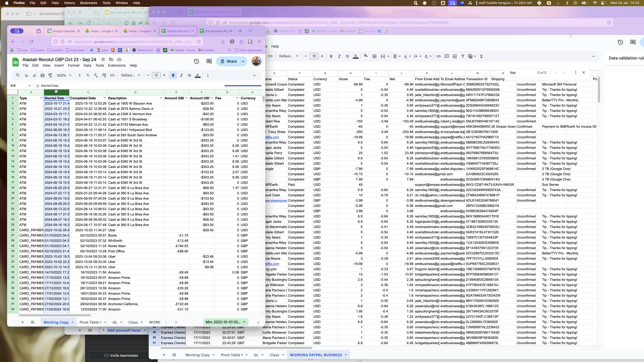Toggle italic in front window toolbar

coord(181,75)
